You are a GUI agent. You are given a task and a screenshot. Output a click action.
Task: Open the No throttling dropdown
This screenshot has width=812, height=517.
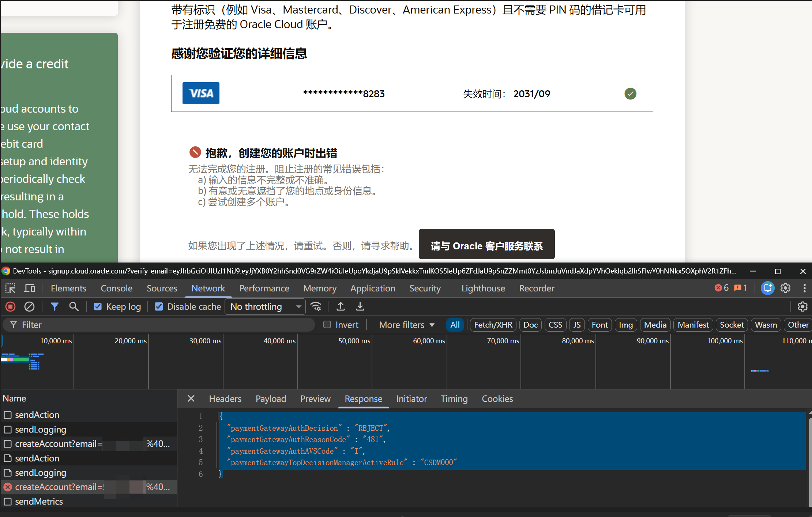pos(266,306)
